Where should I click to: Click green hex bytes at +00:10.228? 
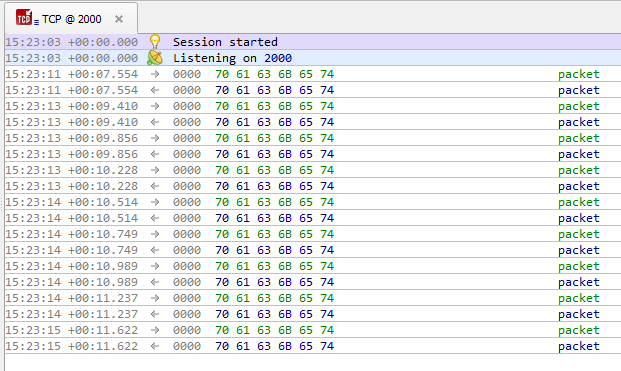[x=274, y=170]
